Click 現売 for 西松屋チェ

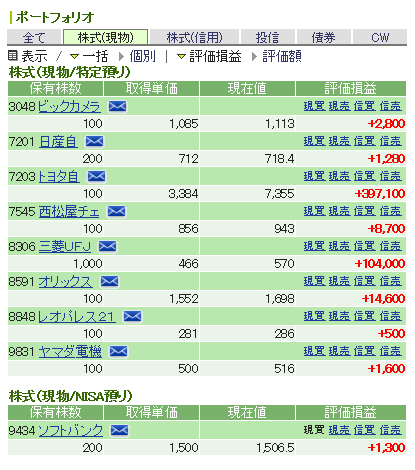click(x=339, y=211)
